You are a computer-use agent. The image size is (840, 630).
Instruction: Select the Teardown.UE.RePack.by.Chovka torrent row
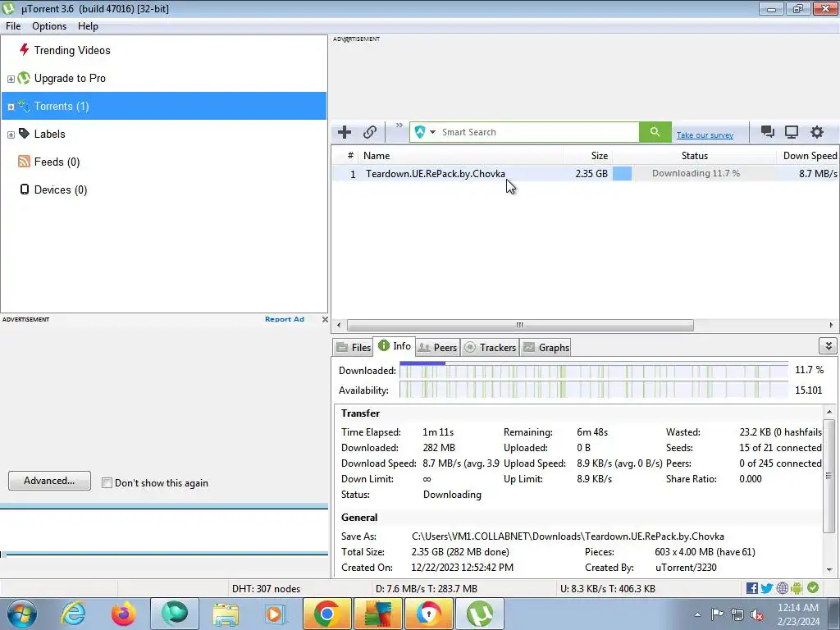585,174
